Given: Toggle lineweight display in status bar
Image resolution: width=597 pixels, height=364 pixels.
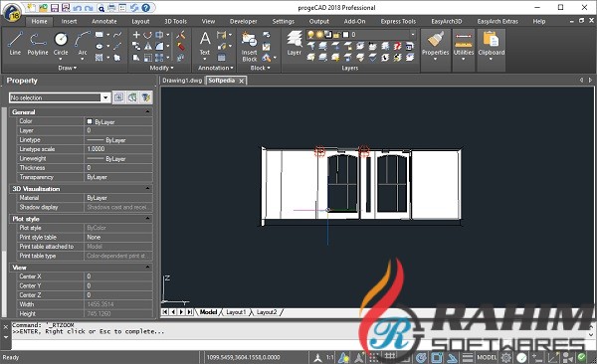Looking at the screenshot, I should [468, 357].
